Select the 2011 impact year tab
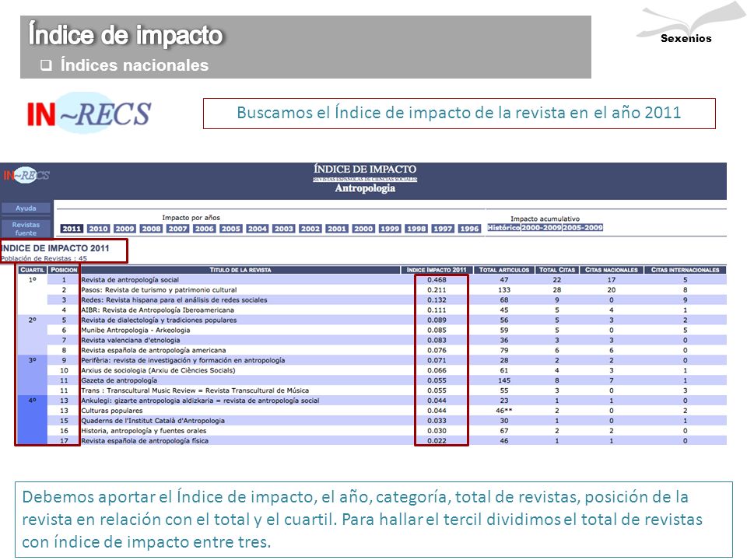Viewport: 747px width, 560px height. pyautogui.click(x=72, y=229)
